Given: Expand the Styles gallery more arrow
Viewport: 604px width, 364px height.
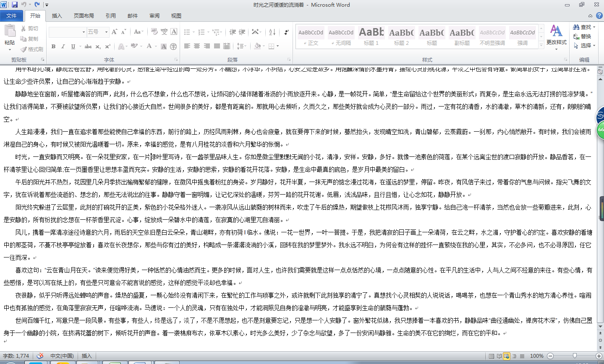Looking at the screenshot, I should click(541, 44).
